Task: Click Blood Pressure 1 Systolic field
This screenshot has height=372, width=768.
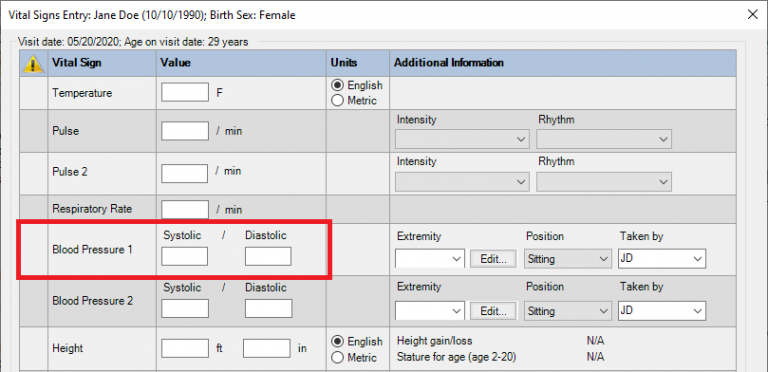Action: point(185,256)
